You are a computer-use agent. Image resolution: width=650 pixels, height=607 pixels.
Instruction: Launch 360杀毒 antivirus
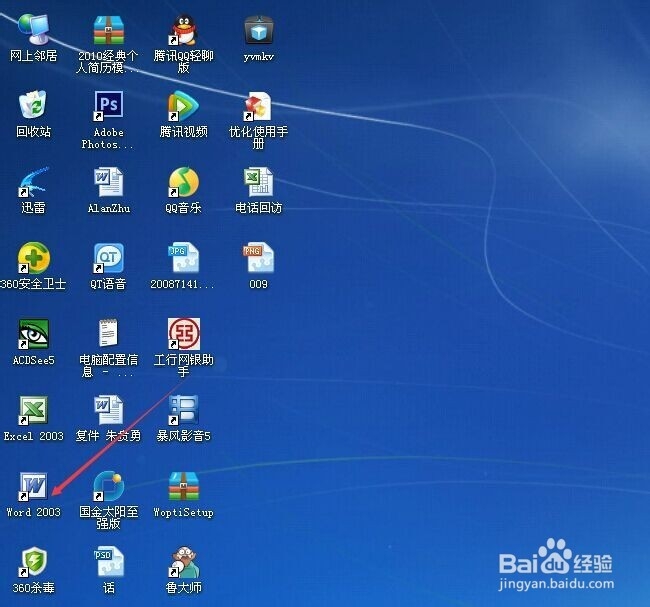click(x=33, y=562)
